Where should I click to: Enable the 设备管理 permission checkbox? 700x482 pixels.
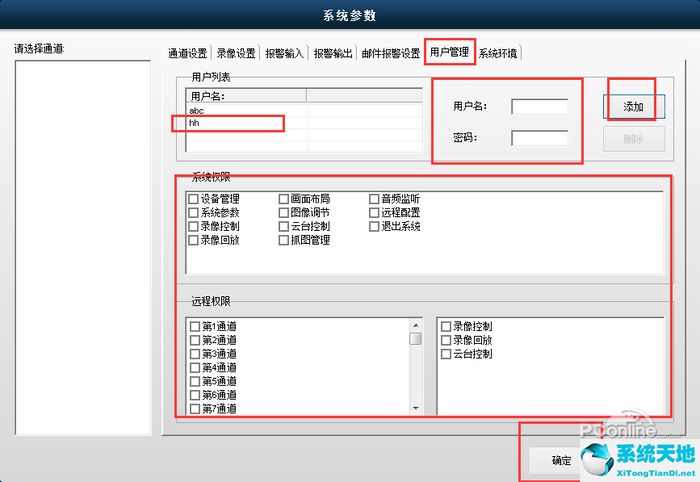point(193,199)
